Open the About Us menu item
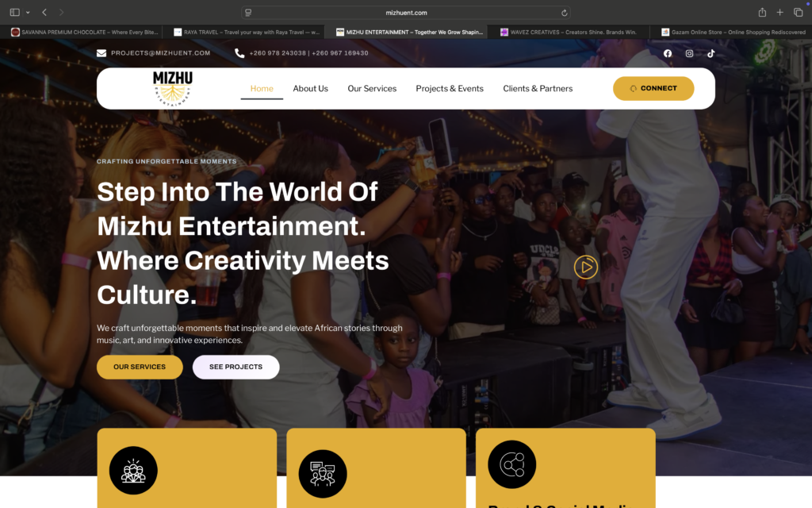Viewport: 812px width, 508px height. pyautogui.click(x=310, y=89)
